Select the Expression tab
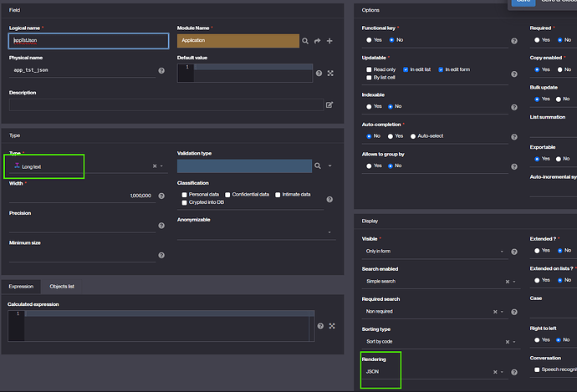Viewport: 577px width, 392px height. [x=22, y=286]
